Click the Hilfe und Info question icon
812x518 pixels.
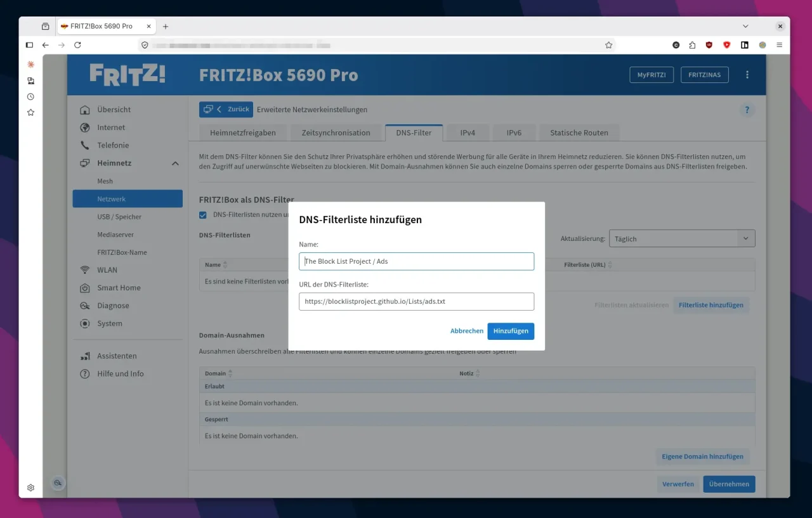point(85,374)
